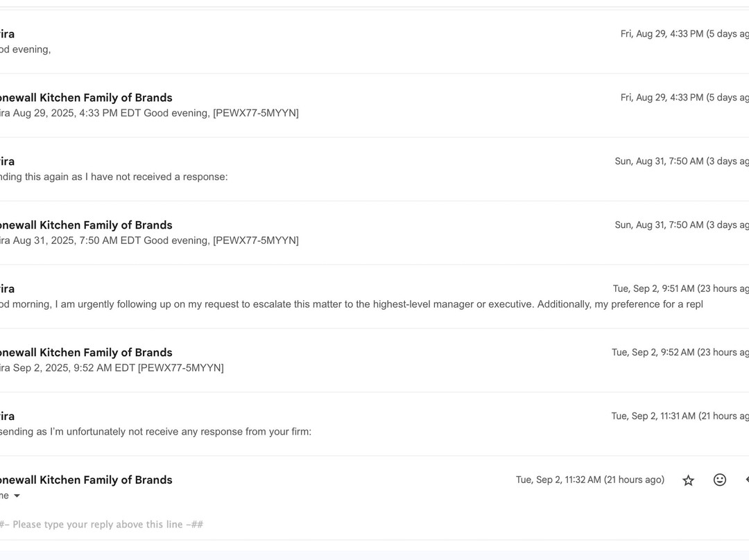
Task: Click the 'Please type your reply above this line' text
Action: pos(103,525)
